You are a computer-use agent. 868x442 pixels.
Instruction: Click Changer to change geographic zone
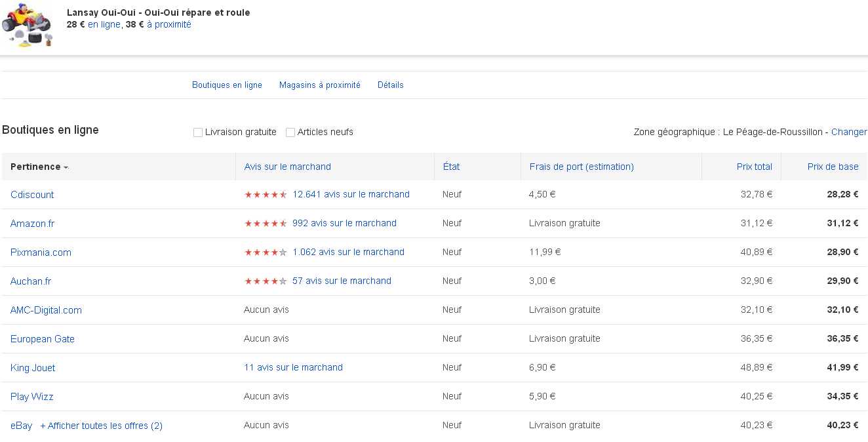tap(848, 132)
